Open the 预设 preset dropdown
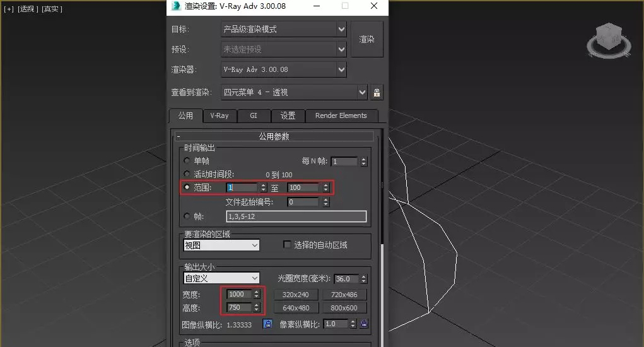This screenshot has width=644, height=347. pos(284,49)
